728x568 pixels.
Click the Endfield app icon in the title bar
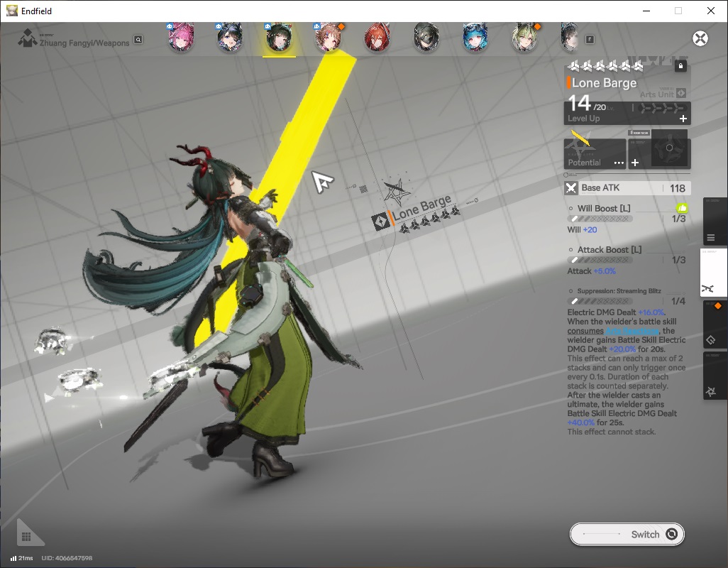point(11,11)
